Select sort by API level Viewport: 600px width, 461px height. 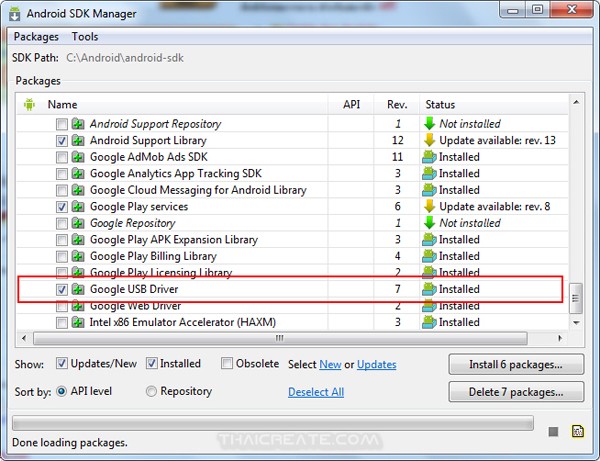pos(61,391)
